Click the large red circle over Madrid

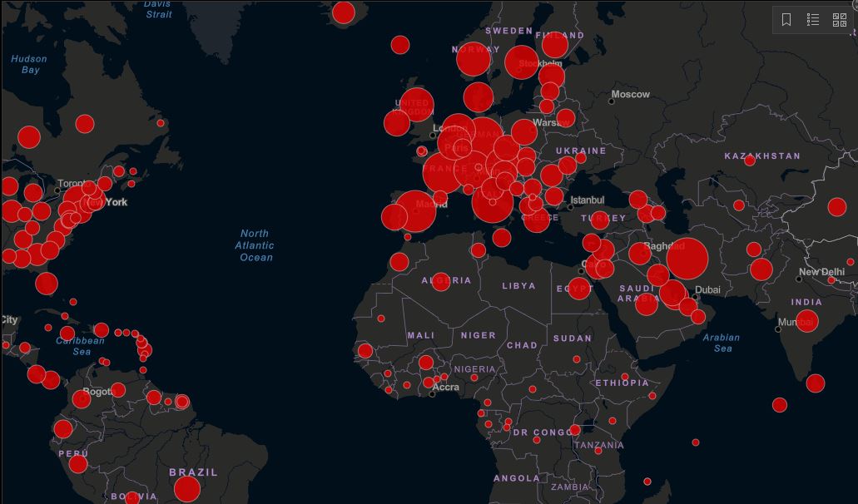tap(414, 211)
